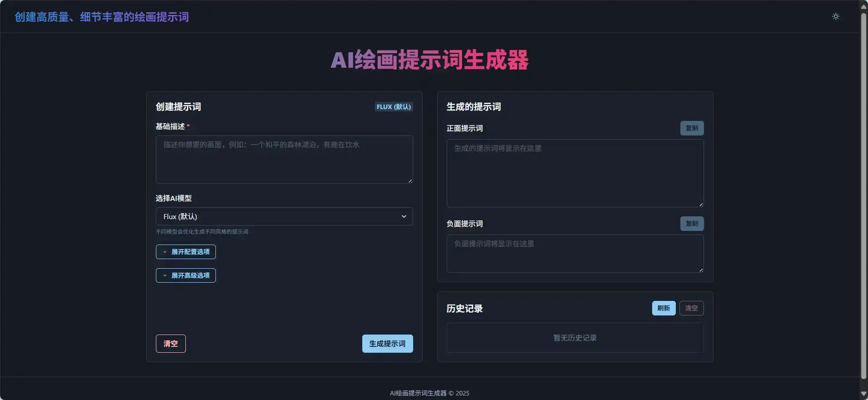The width and height of the screenshot is (868, 400).
Task: Click the 生成的提示词 heading
Action: click(x=474, y=107)
